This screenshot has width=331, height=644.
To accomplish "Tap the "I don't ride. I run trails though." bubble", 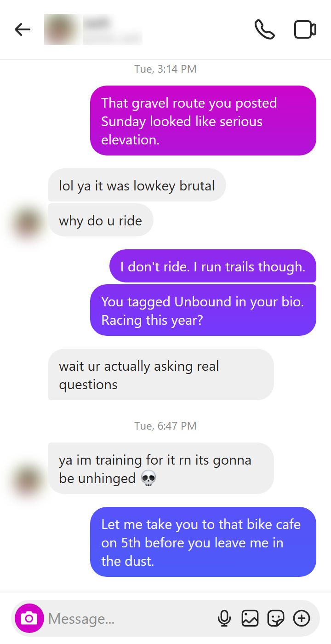I will (213, 266).
